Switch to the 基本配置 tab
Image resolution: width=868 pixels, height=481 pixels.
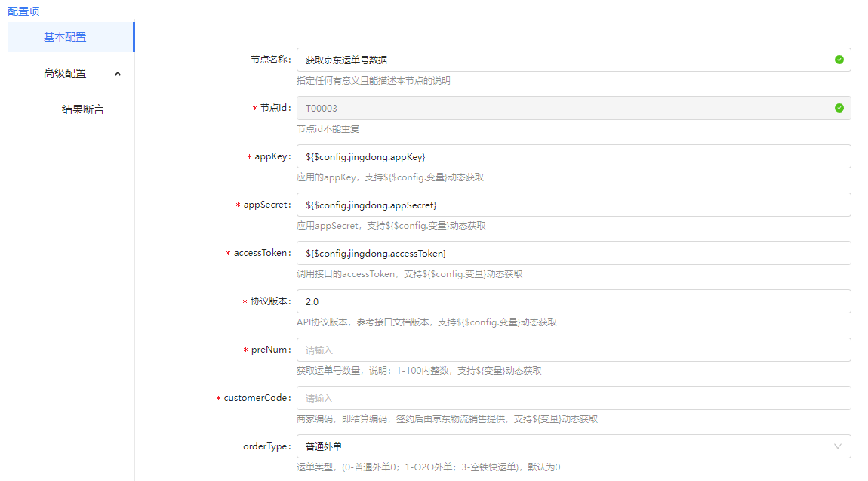point(65,37)
